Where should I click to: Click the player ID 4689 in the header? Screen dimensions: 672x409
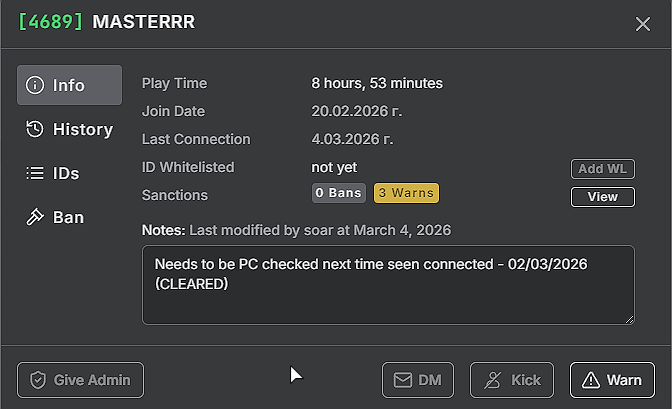pos(51,22)
